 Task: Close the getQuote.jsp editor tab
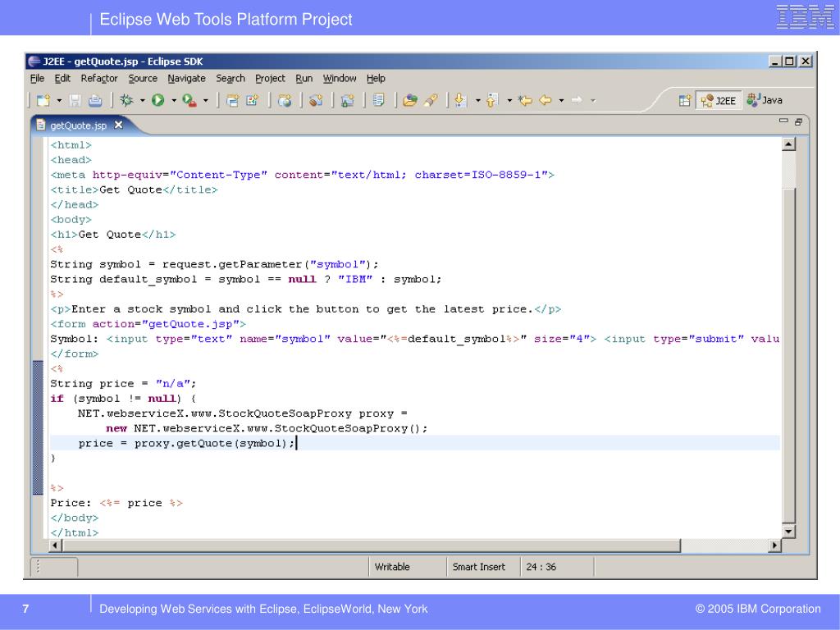point(118,125)
